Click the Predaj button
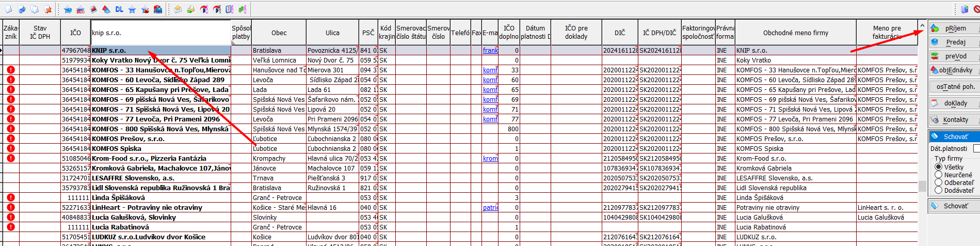The width and height of the screenshot is (980, 246). (954, 42)
